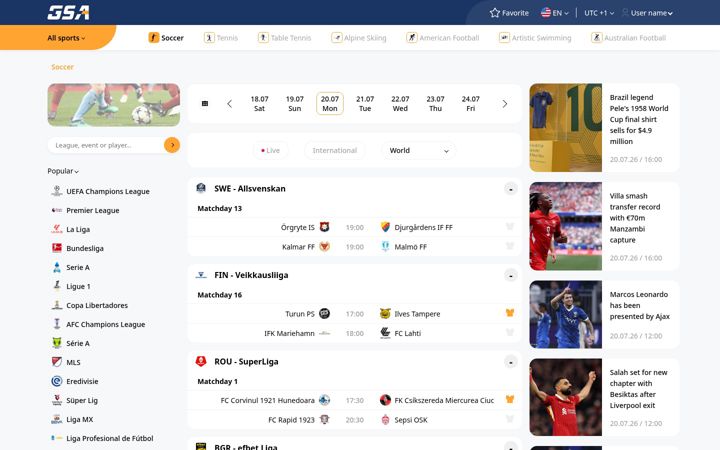Open the World region dropdown
The image size is (720, 450).
(419, 150)
